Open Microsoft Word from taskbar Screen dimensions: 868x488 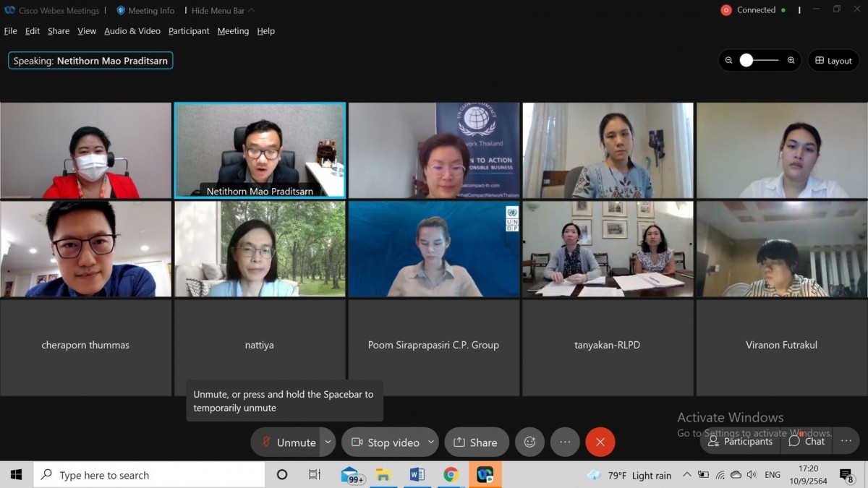417,475
